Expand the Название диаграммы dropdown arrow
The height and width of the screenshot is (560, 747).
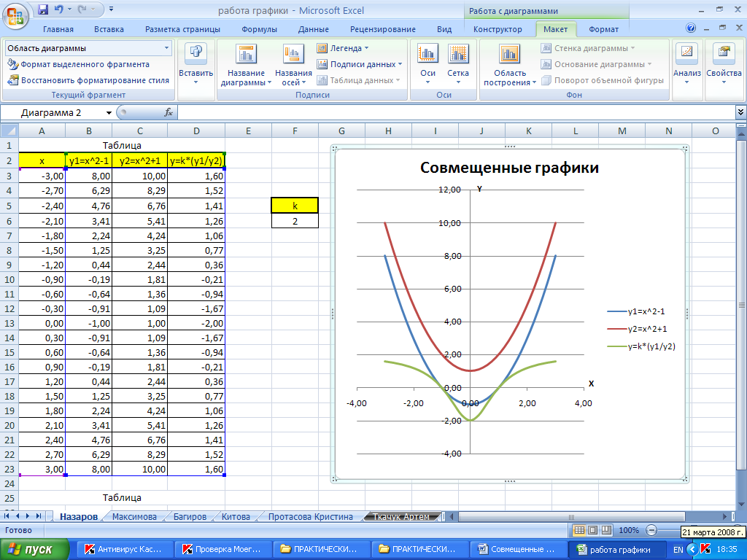[x=269, y=82]
